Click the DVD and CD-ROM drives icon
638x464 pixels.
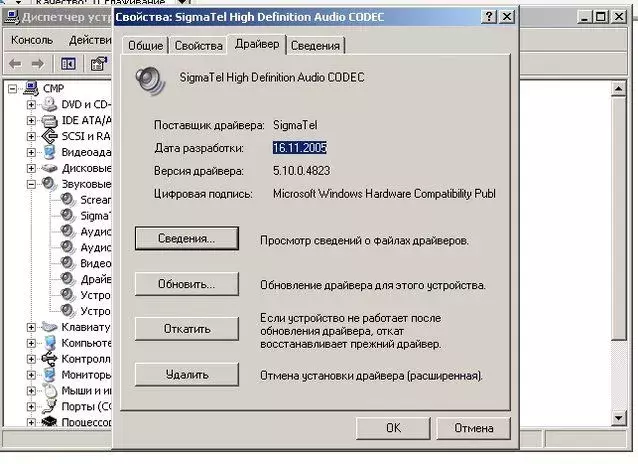coord(49,104)
